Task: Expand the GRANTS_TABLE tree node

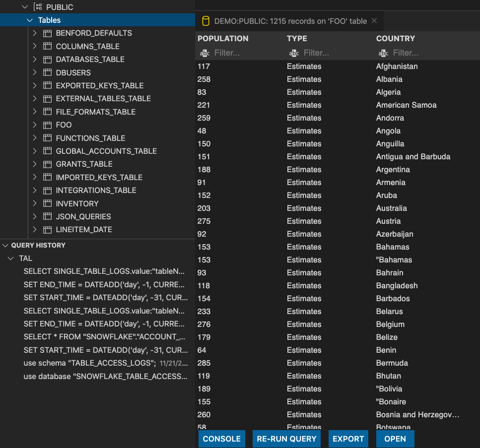Action: [35, 164]
